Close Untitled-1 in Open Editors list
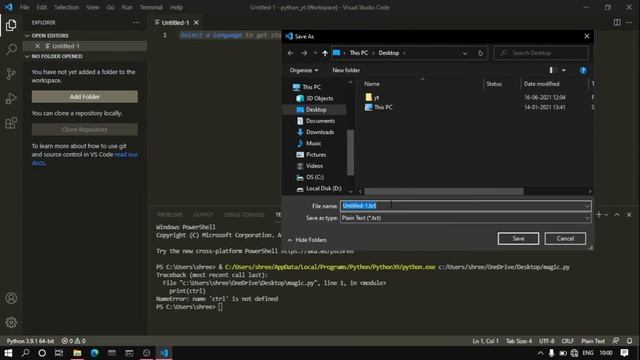The height and width of the screenshot is (360, 640). point(38,46)
